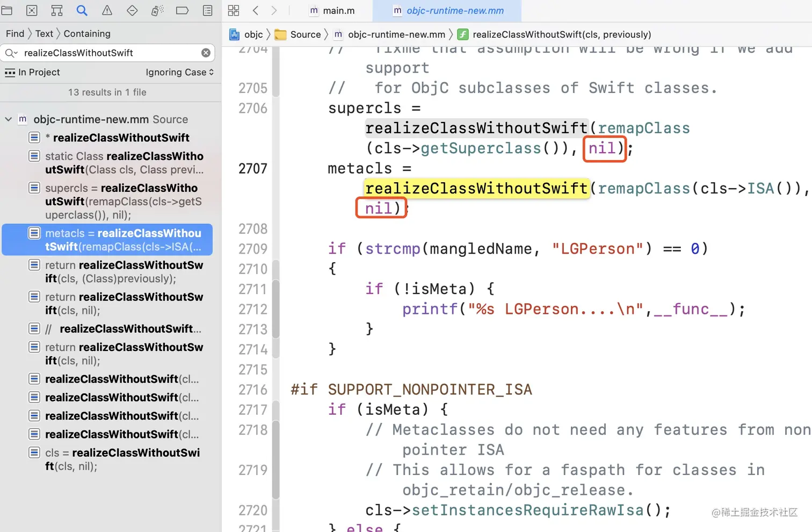Click the Find mode selector
The height and width of the screenshot is (532, 812).
click(15, 33)
